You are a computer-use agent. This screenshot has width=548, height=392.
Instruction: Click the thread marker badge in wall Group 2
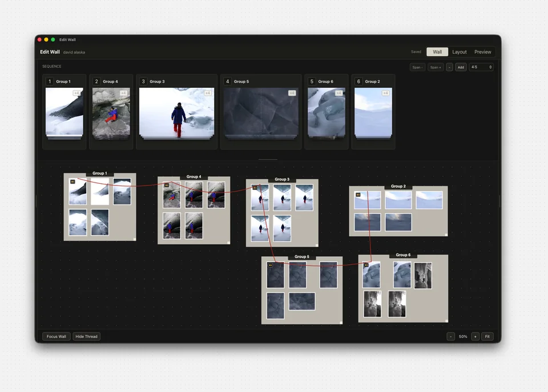pos(358,195)
